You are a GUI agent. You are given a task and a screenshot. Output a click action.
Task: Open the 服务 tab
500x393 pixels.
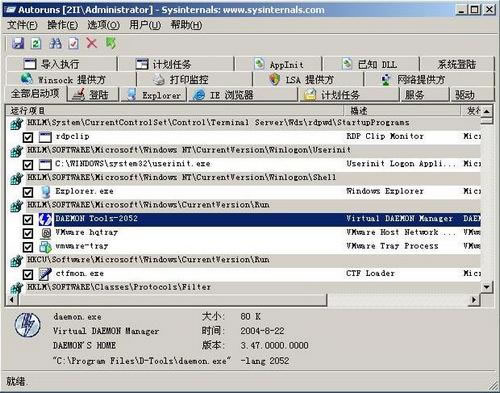pyautogui.click(x=424, y=95)
